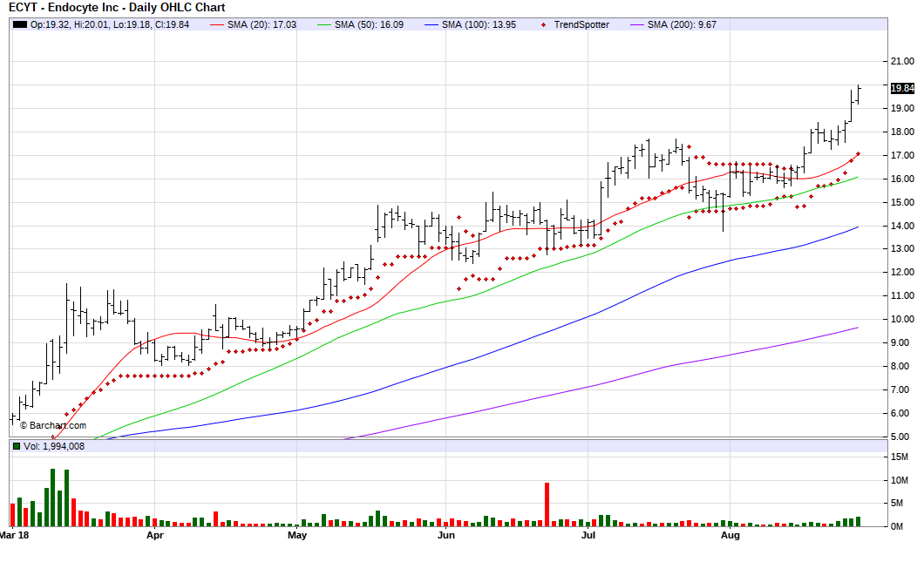Screen dimensions: 924x562
Task: Click the SMA (50): 16.09 legend
Action: [x=361, y=24]
